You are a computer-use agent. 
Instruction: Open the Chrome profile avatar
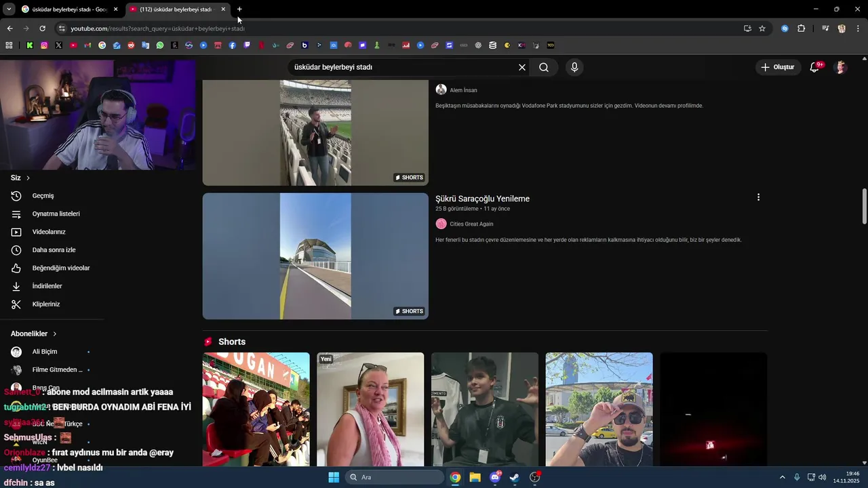coord(842,28)
